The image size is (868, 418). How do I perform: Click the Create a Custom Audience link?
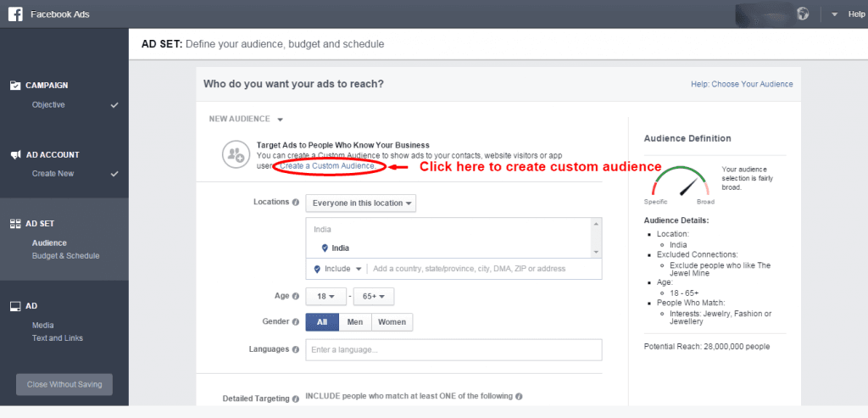tap(328, 166)
